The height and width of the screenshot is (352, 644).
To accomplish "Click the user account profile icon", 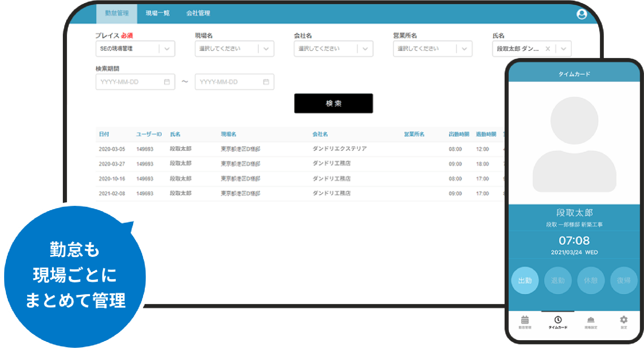I will tap(581, 14).
